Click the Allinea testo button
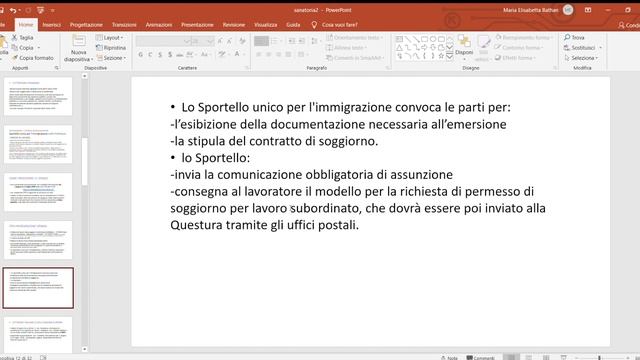Image resolution: width=640 pixels, height=360 pixels. click(346, 48)
